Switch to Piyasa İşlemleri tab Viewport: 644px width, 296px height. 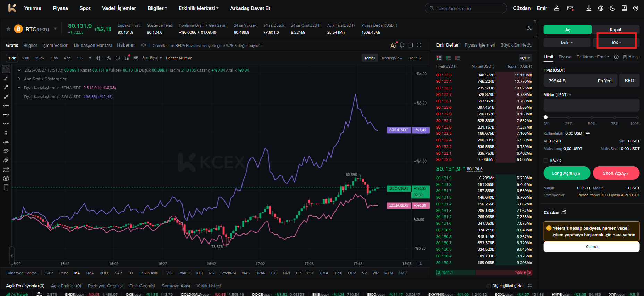pos(480,45)
